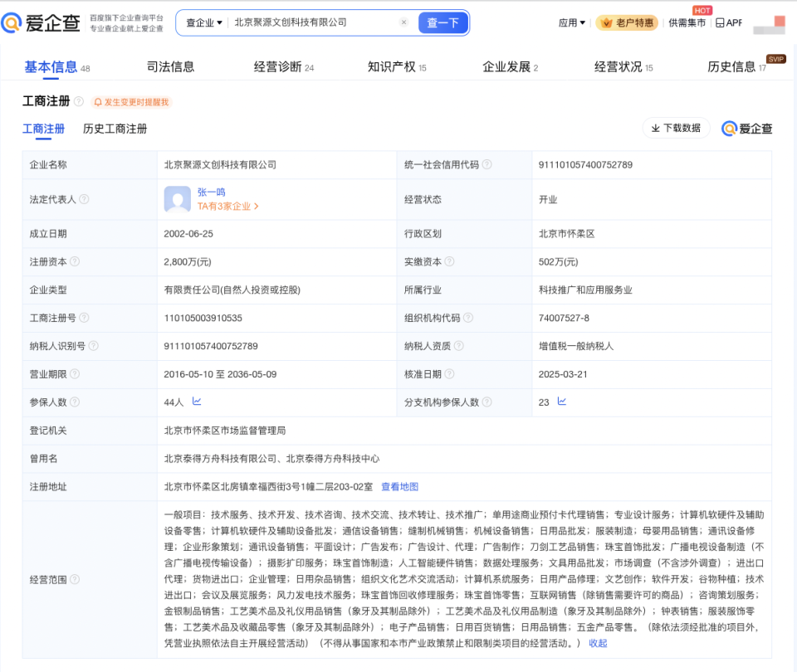797x672 pixels.
Task: Open trend chart icon next to 23
Action: click(x=562, y=402)
